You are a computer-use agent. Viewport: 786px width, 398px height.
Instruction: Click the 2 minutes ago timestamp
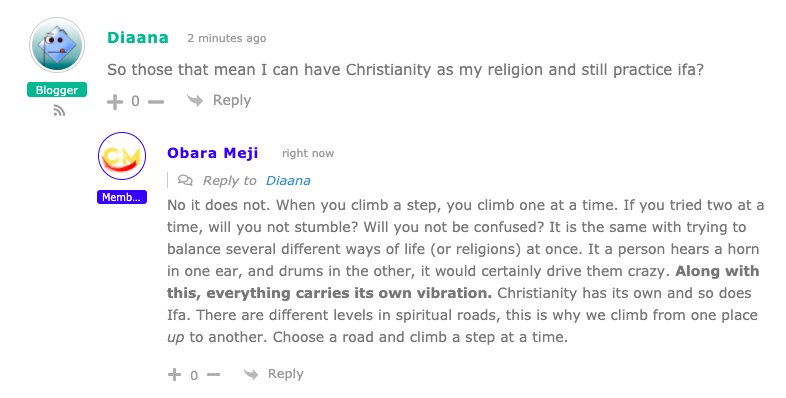(227, 38)
